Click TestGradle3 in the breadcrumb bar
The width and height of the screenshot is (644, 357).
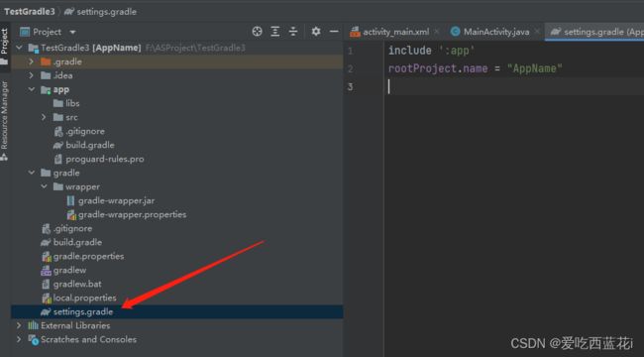(x=29, y=12)
